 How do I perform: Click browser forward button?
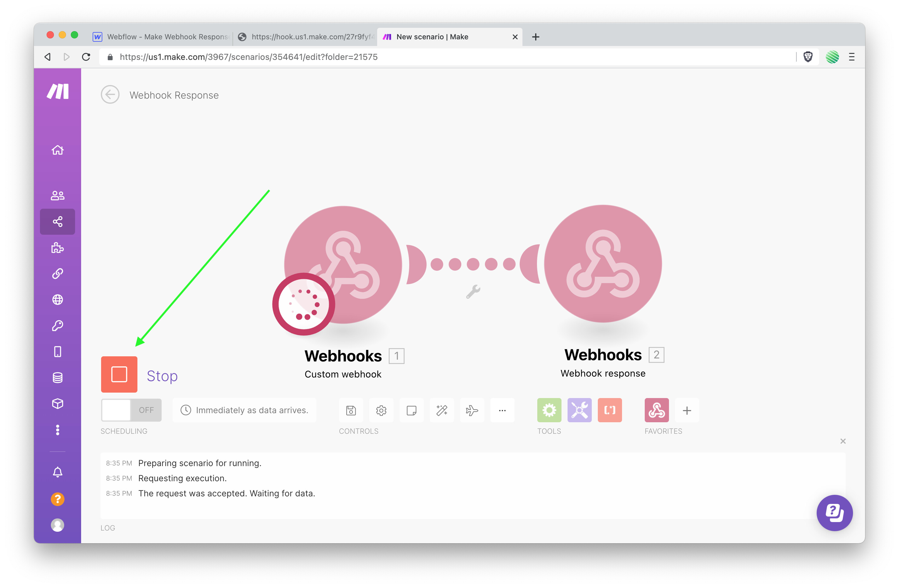[x=67, y=57]
